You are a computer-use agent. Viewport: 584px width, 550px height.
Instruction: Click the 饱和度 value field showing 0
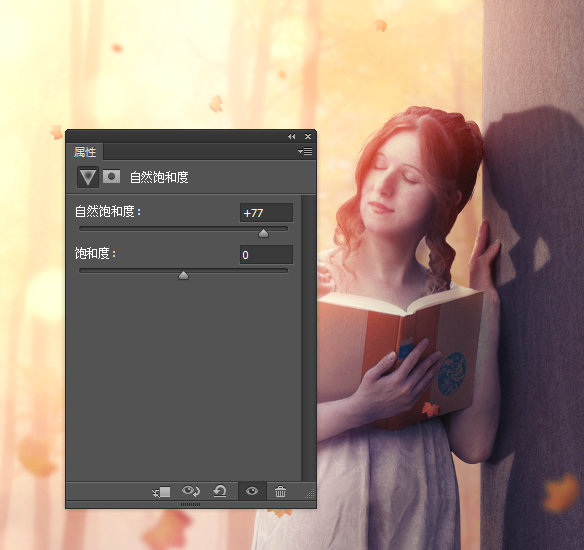click(x=266, y=255)
